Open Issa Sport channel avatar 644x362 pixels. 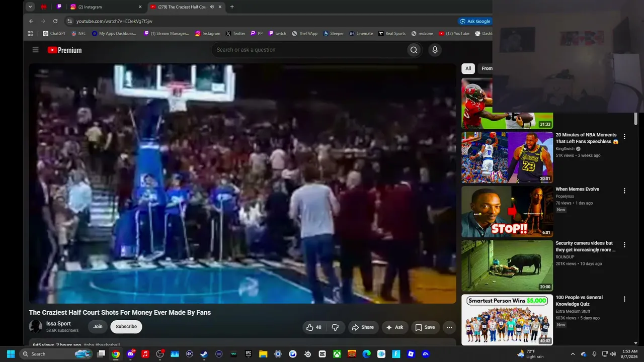(x=35, y=327)
